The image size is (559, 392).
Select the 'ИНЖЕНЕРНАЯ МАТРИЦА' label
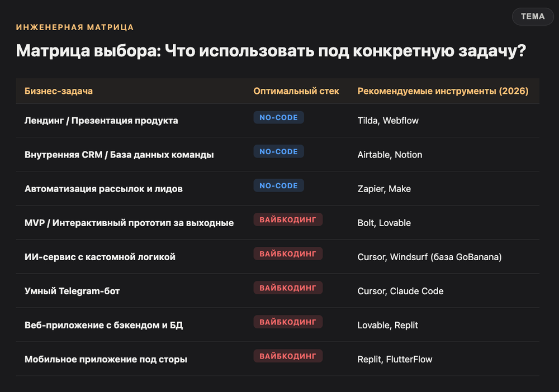pyautogui.click(x=75, y=27)
